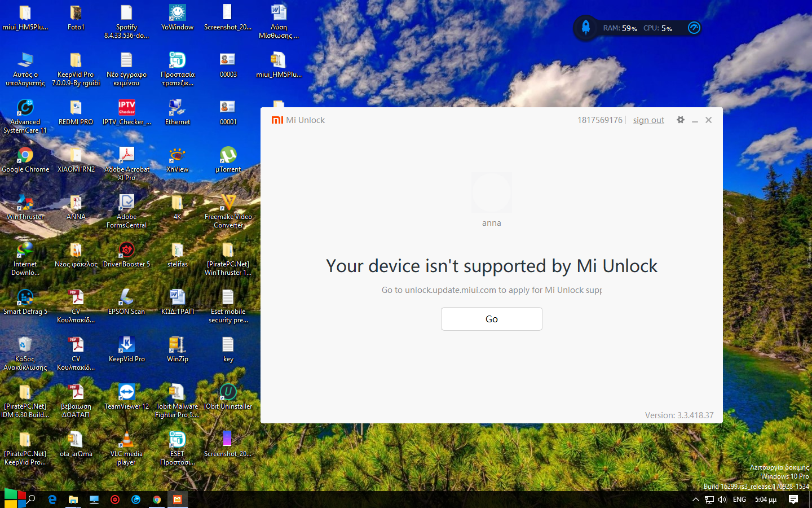Select the Advanced SystemCare 11 icon
The height and width of the screenshot is (508, 812).
pos(25,116)
